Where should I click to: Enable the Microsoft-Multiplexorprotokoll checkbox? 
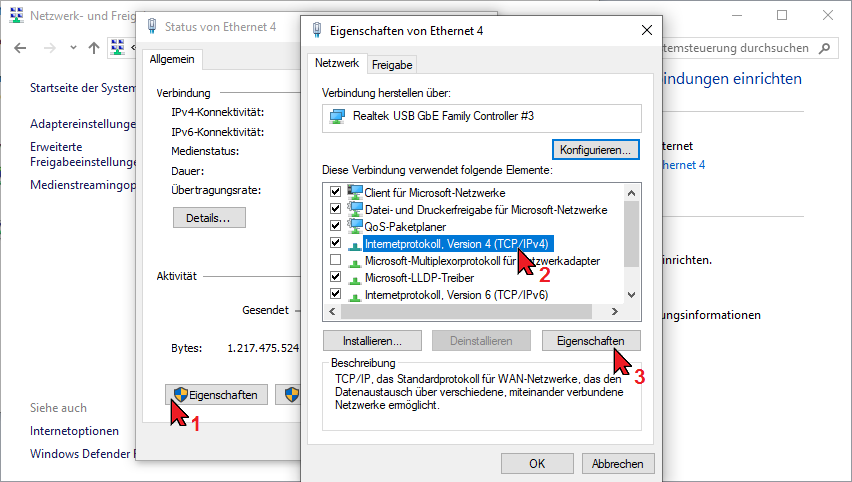coord(335,260)
